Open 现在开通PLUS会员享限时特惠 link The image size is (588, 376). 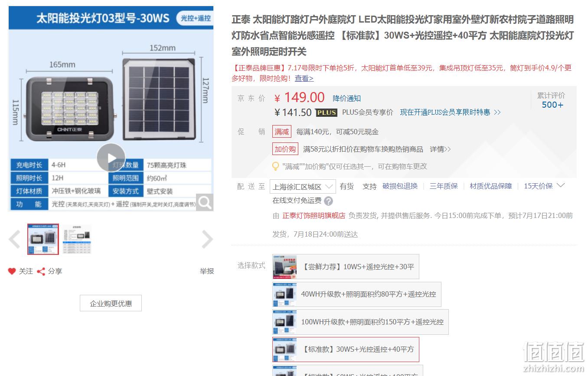pyautogui.click(x=450, y=112)
